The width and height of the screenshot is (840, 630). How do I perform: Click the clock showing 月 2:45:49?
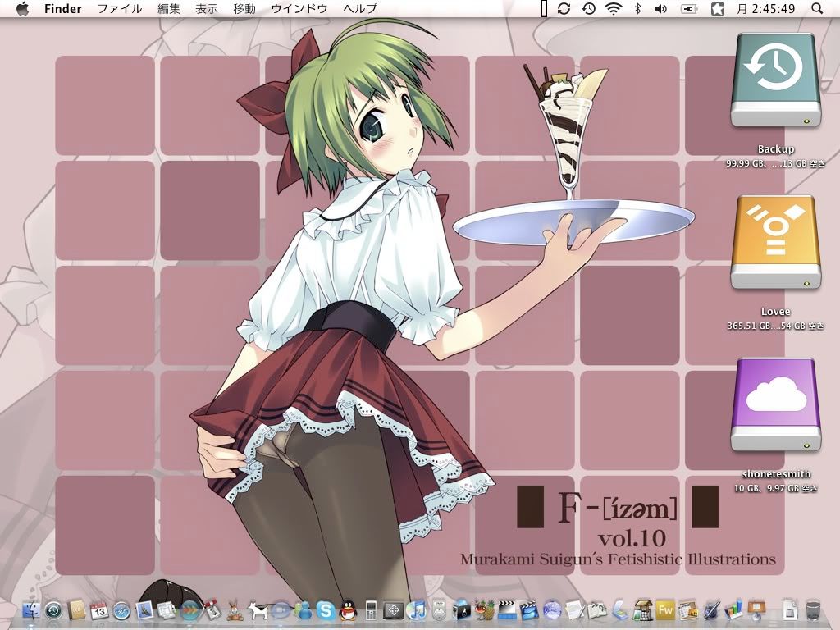(765, 8)
